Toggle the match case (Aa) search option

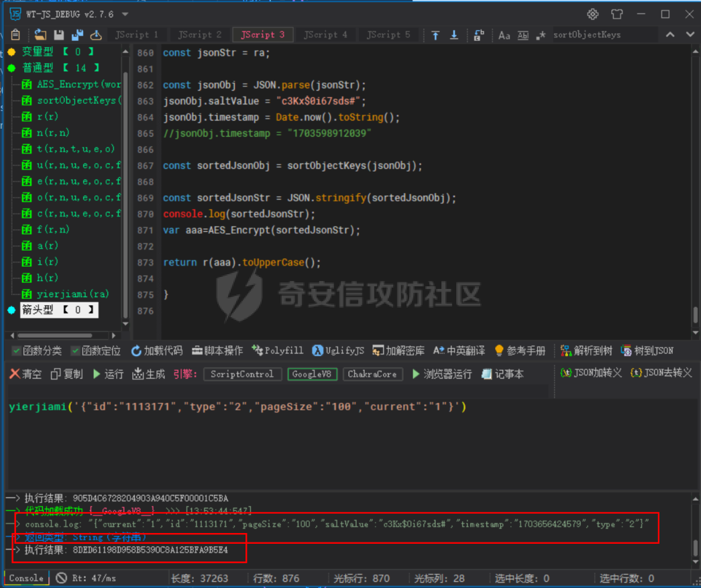[x=504, y=35]
